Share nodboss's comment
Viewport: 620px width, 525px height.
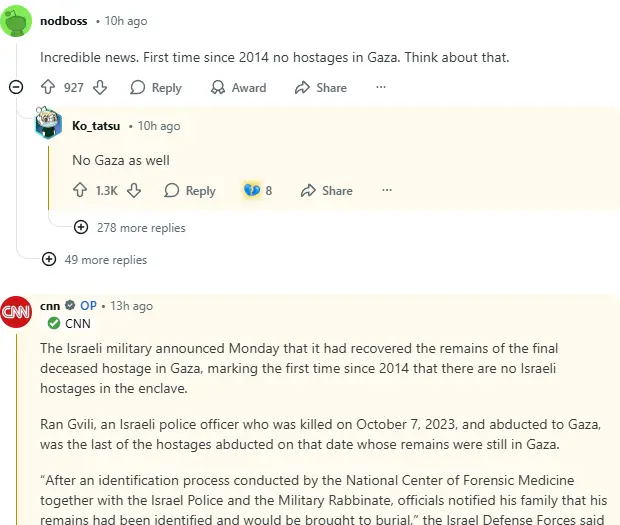click(321, 88)
